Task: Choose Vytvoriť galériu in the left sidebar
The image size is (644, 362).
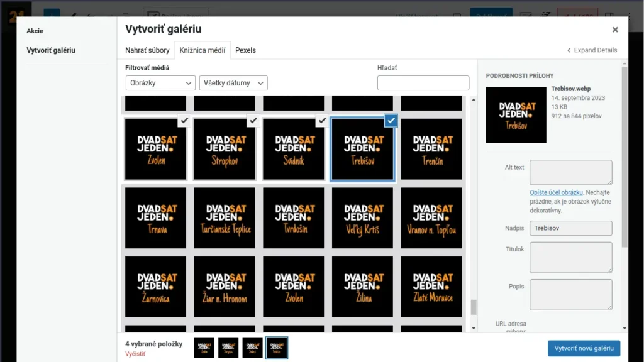Action: 51,50
